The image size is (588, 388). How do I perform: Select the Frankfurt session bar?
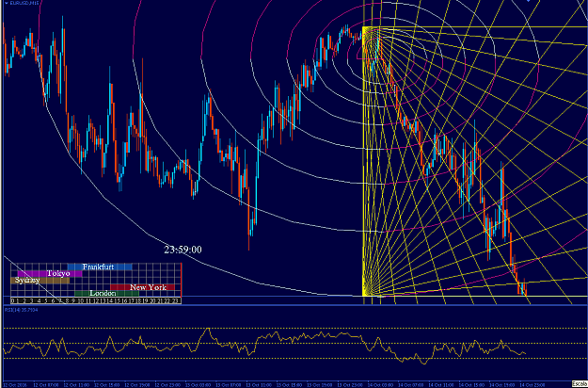(x=100, y=267)
